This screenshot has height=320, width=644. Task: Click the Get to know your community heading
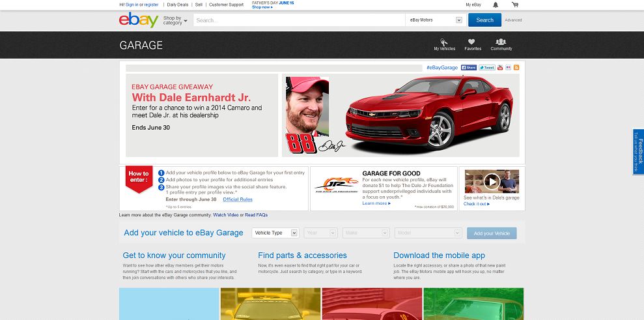(174, 255)
